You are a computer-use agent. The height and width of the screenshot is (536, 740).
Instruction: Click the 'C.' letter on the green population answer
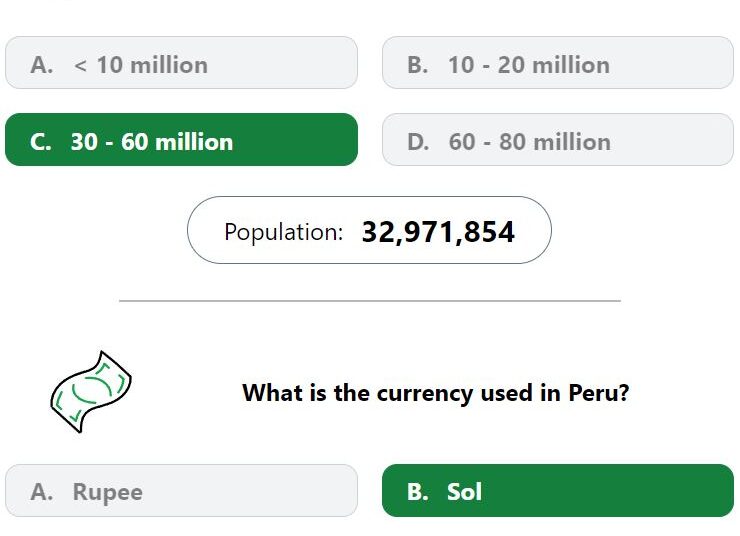coord(41,142)
